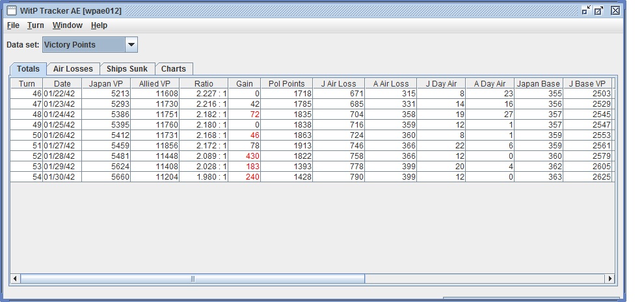
Task: Minimize the WitP Tracker internal window
Action: [x=586, y=10]
